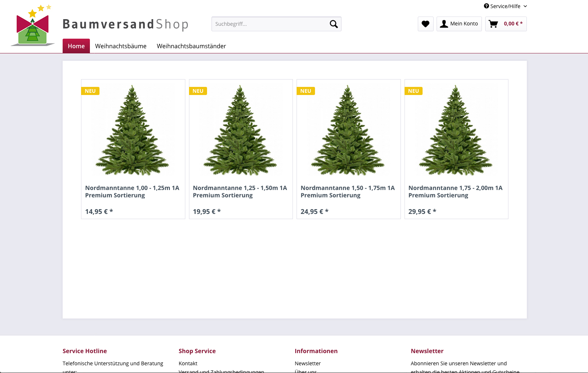588x373 pixels.
Task: Click the Shop Service heading
Action: click(x=197, y=351)
